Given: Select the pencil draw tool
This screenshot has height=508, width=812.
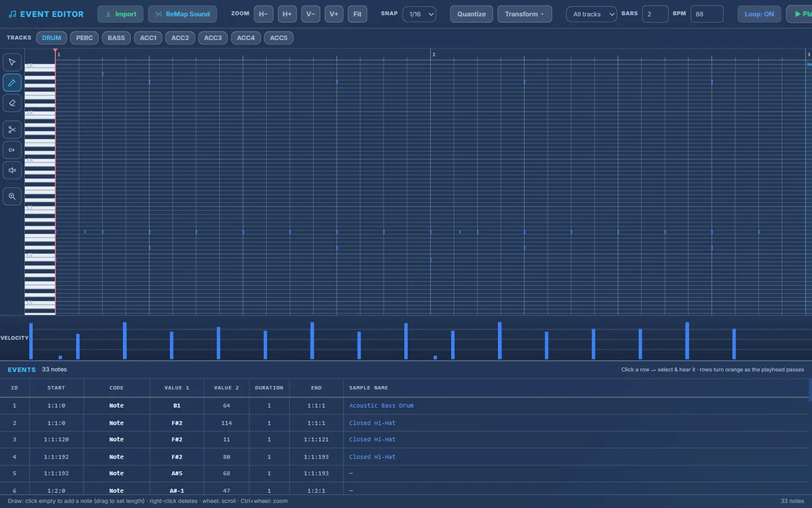Looking at the screenshot, I should (x=12, y=83).
